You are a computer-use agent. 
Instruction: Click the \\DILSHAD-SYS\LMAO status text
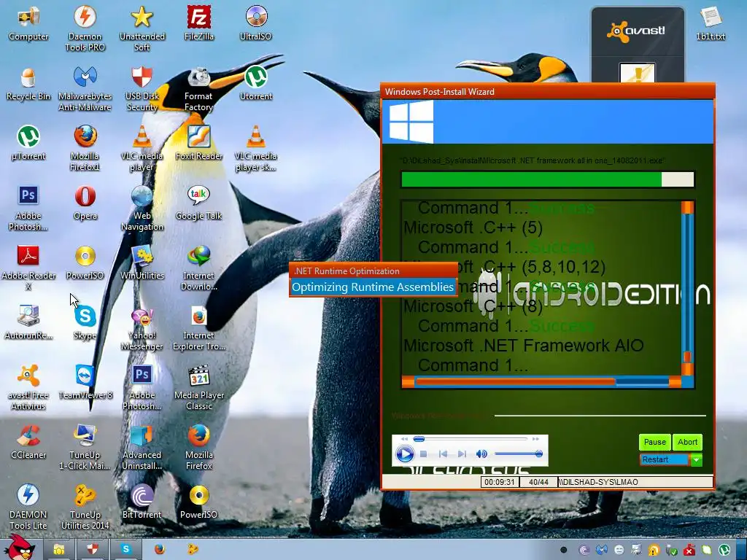point(598,482)
